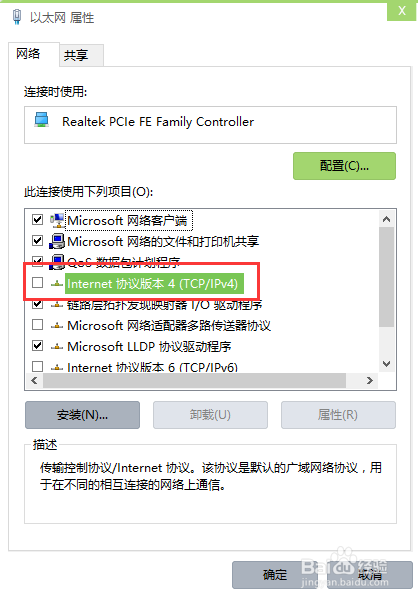
Task: Enable the Internet 协议版本 4 checkbox
Action: (38, 283)
